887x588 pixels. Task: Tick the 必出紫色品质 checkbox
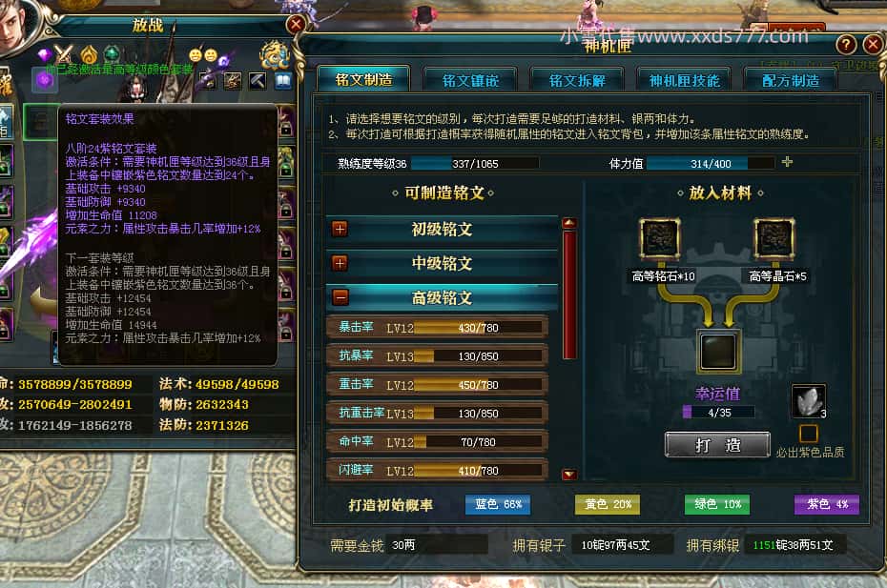(809, 434)
